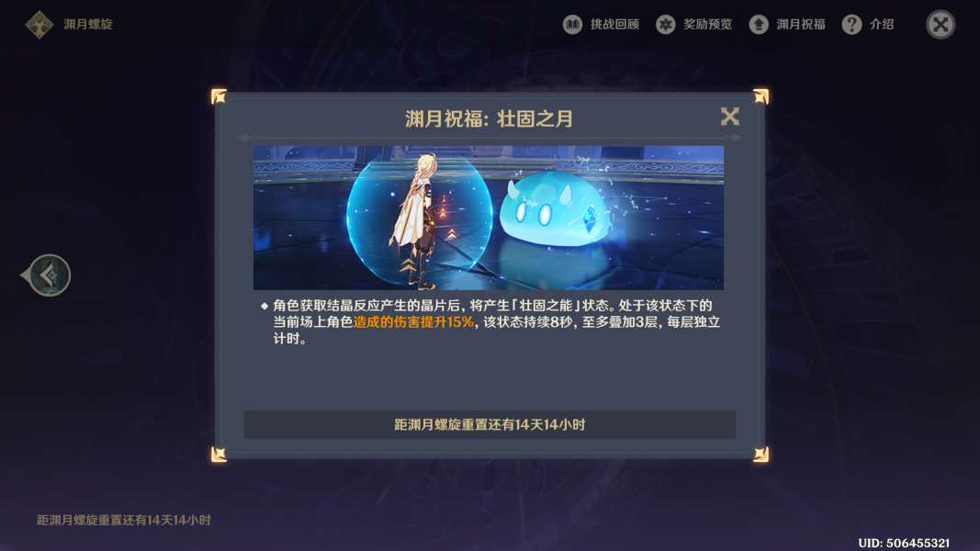980x551 pixels.
Task: Click the bottom-left reset countdown text
Action: [124, 520]
